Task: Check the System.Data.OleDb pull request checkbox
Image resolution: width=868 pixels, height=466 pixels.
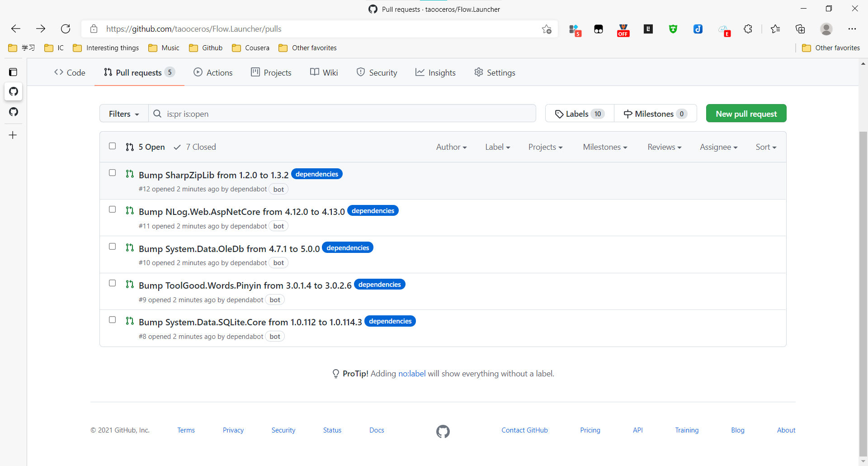Action: pos(113,247)
